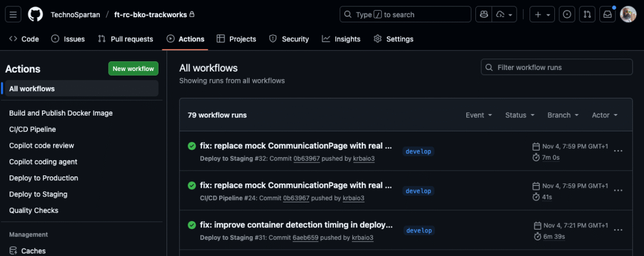Open the Branch filter dropdown
The height and width of the screenshot is (256, 644).
pyautogui.click(x=563, y=115)
